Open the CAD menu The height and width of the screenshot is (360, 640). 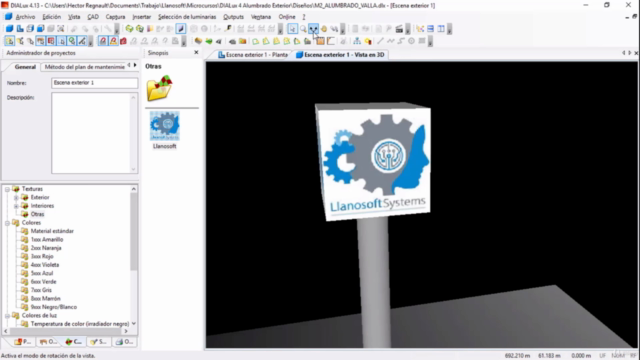point(93,17)
